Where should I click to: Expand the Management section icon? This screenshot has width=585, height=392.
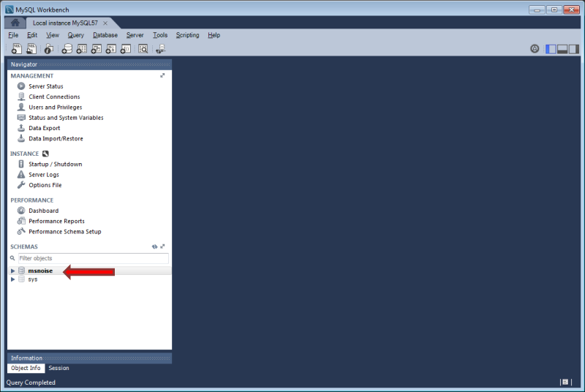(x=162, y=75)
